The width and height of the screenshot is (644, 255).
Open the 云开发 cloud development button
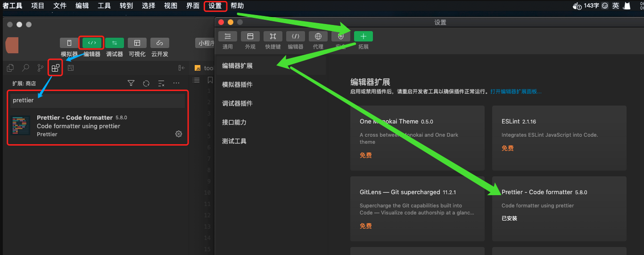[x=160, y=43]
